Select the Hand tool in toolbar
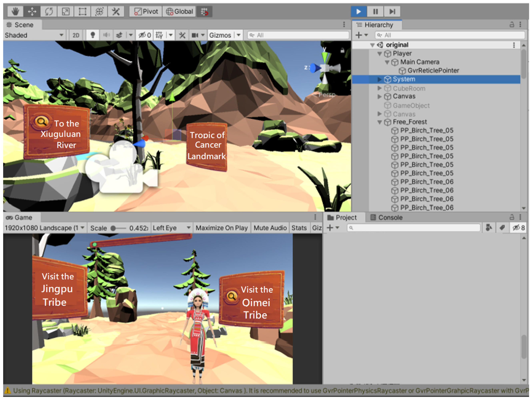This screenshot has width=532, height=400. (x=15, y=11)
